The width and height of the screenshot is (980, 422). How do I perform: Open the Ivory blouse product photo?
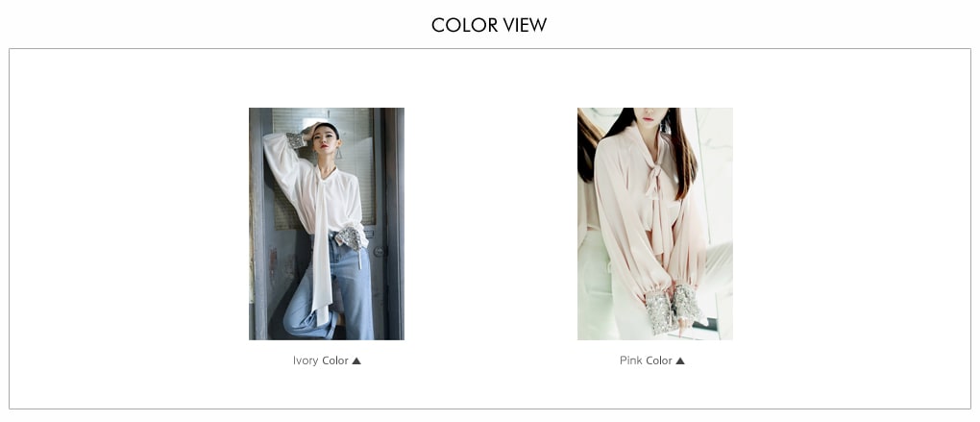pos(327,224)
